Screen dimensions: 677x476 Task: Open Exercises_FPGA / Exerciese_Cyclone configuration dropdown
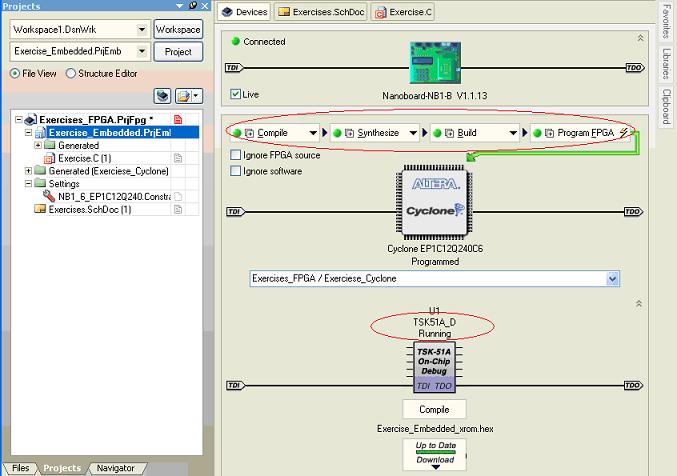612,279
